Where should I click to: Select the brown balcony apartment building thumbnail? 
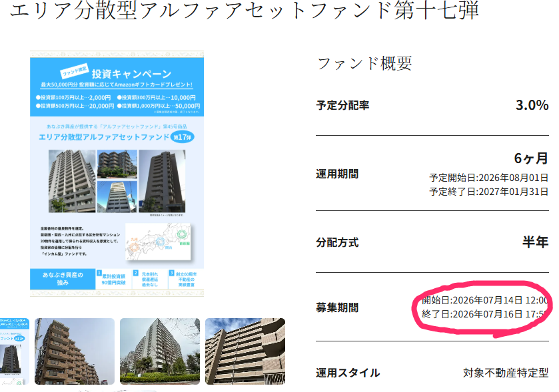75,351
